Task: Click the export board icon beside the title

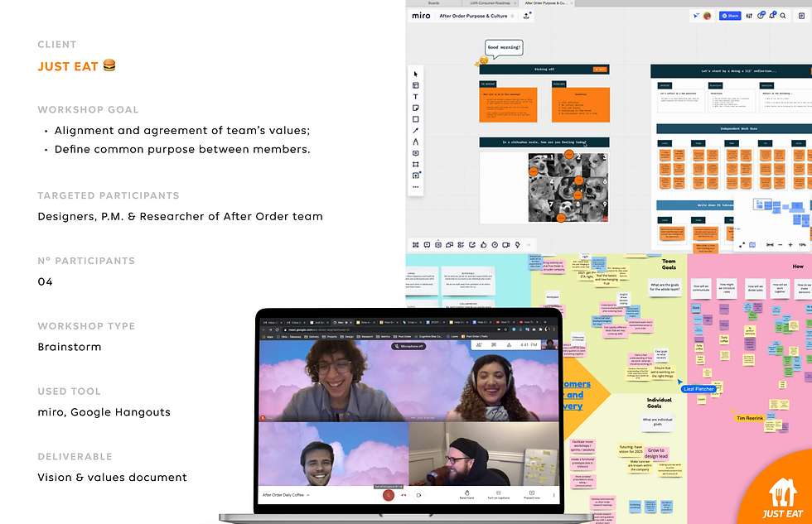Action: (x=527, y=16)
